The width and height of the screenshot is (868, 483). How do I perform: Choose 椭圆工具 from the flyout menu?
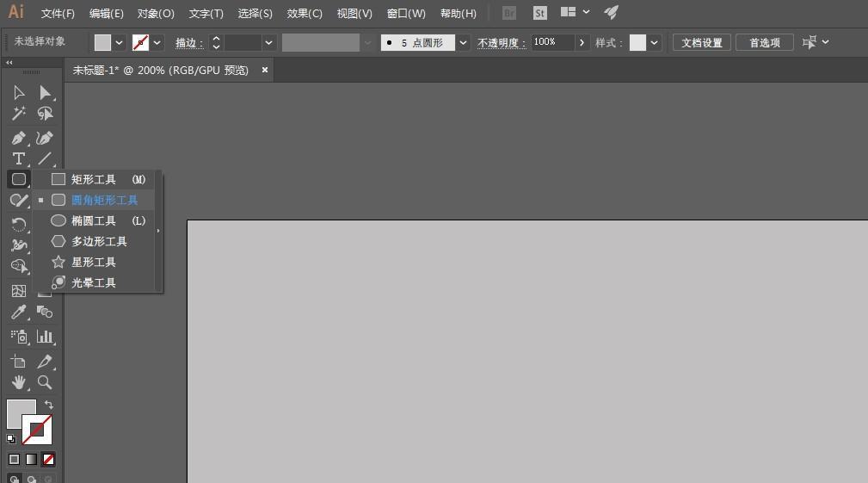(94, 221)
